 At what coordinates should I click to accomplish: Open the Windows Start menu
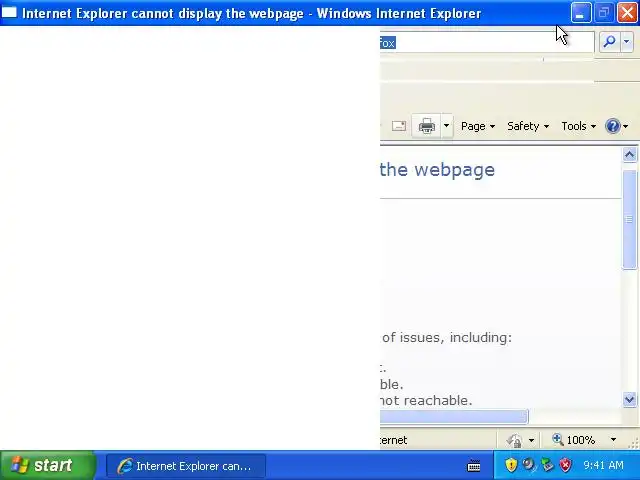click(x=48, y=465)
